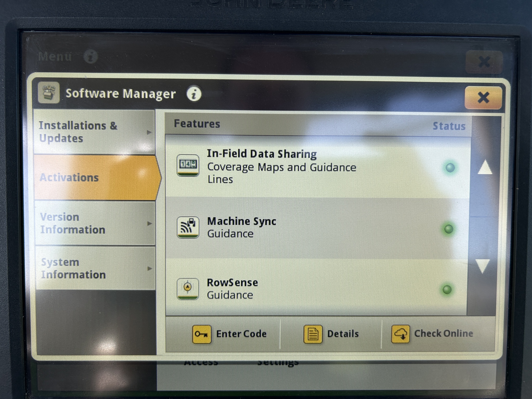Click In-Field Data Sharing green status indicator
532x399 pixels.
click(450, 168)
